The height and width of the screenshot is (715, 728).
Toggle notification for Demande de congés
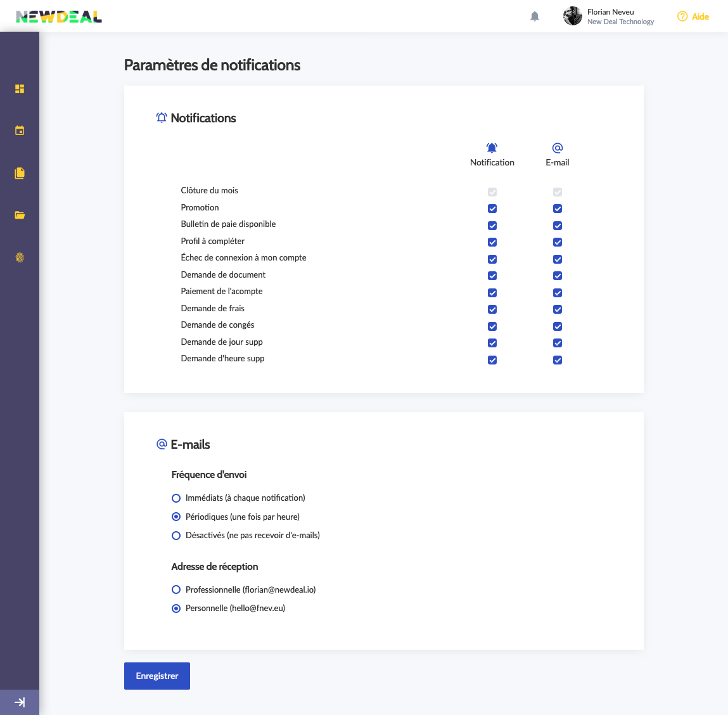point(492,326)
